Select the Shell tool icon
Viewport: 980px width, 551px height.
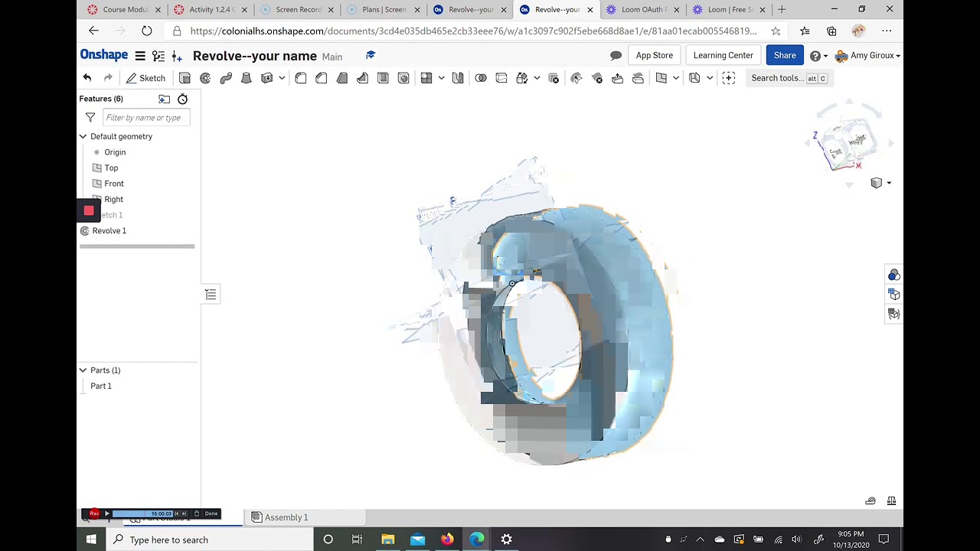point(383,78)
